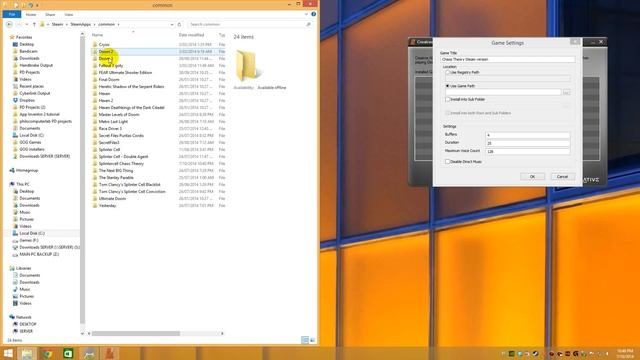Click the navigation pane vertical scrollbar
640x360 pixels.
(82, 180)
